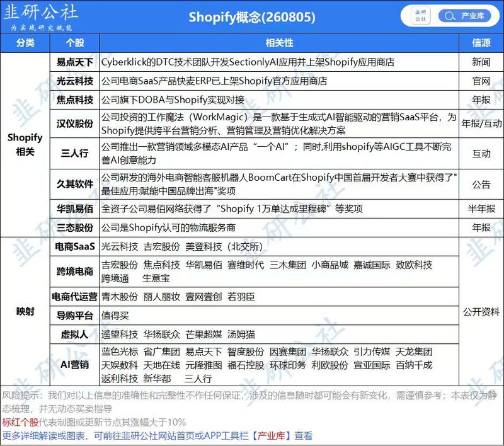Click the 韭研公社 small logo icon
The width and height of the screenshot is (504, 446).
tap(421, 16)
